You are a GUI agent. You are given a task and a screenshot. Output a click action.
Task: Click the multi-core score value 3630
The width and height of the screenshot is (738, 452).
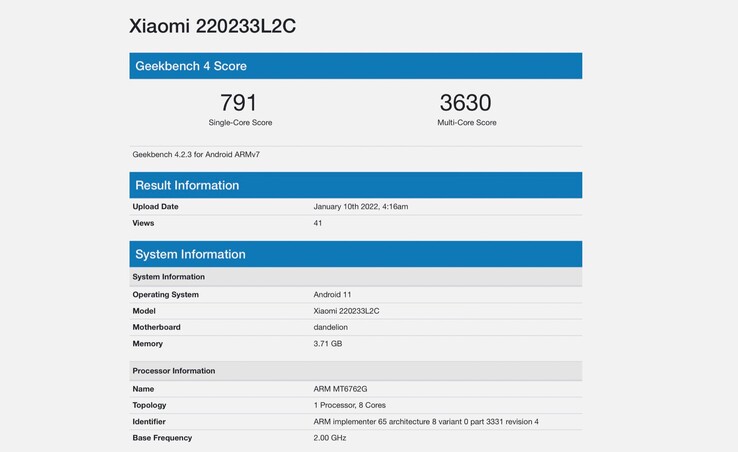(465, 103)
